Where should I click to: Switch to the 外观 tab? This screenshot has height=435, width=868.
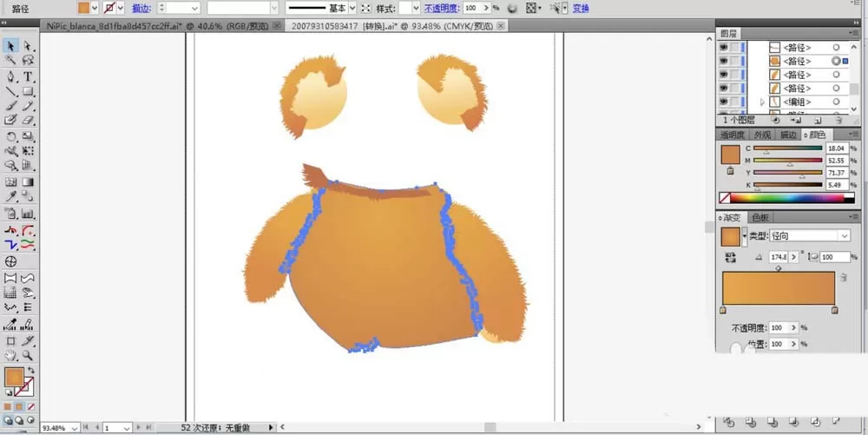(x=762, y=135)
